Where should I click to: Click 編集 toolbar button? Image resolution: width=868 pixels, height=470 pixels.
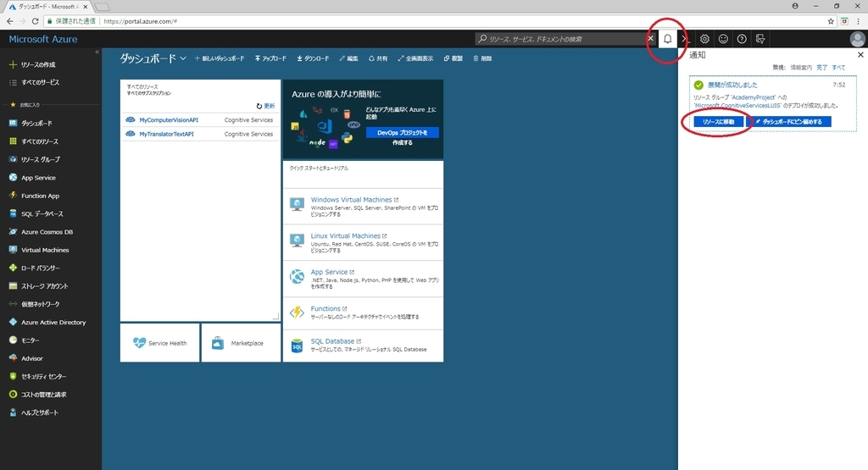[348, 58]
